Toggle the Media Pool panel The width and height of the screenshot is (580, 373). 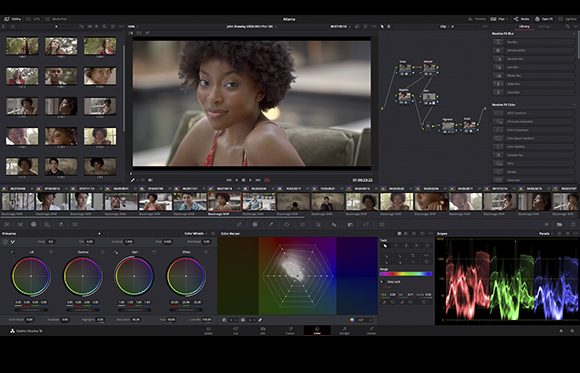(x=56, y=19)
